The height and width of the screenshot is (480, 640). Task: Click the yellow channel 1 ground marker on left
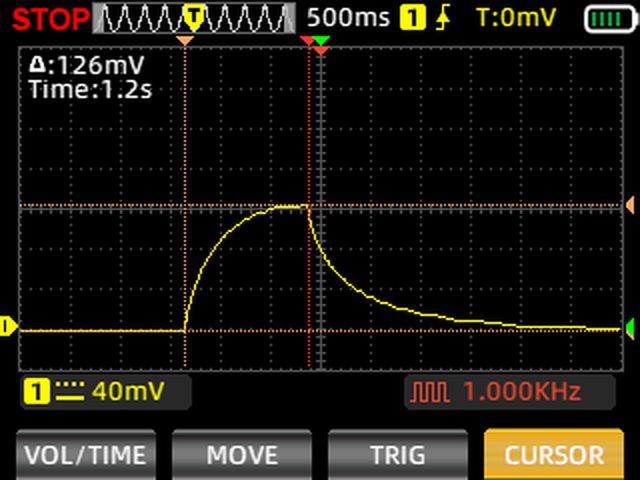click(x=8, y=326)
